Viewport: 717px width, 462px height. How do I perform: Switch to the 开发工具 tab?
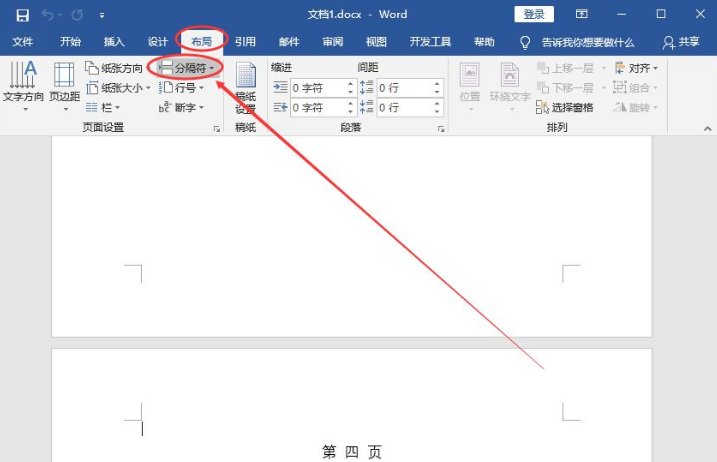(430, 42)
